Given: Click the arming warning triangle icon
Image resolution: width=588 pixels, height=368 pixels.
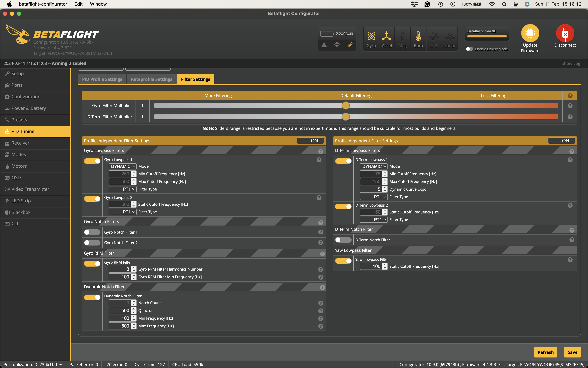Looking at the screenshot, I should point(324,45).
